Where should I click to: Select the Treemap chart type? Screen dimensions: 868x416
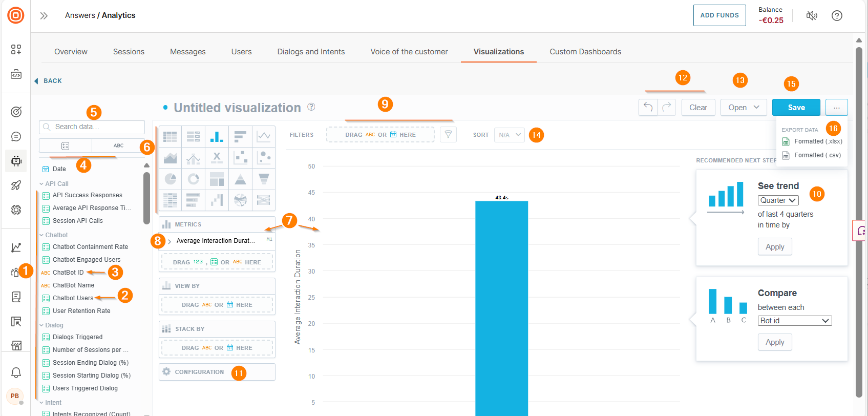click(x=217, y=179)
